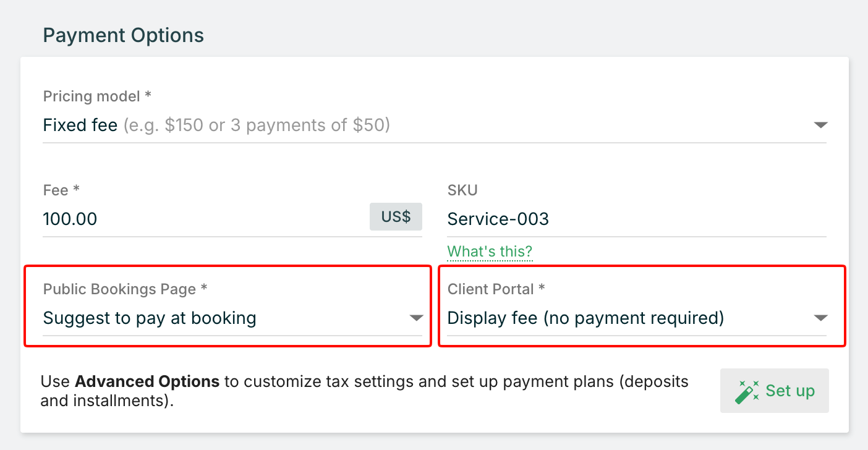Click "Display fee (no payment required)" value
The image size is (868, 450).
585,318
